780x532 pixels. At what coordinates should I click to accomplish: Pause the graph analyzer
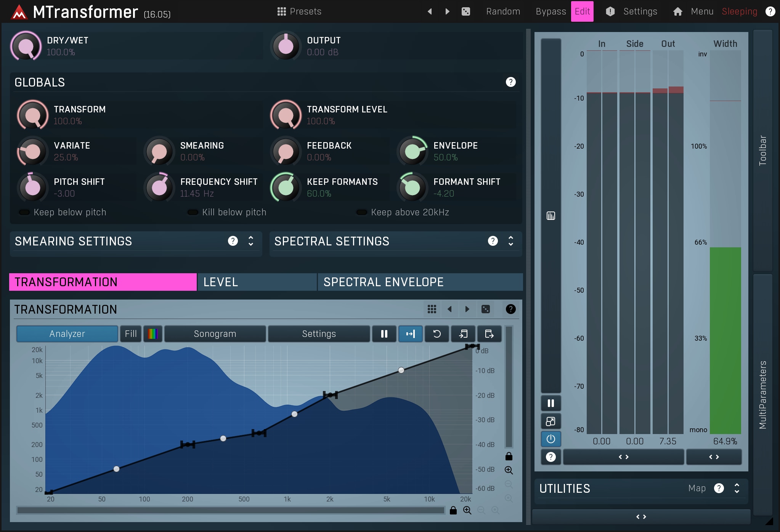(384, 334)
